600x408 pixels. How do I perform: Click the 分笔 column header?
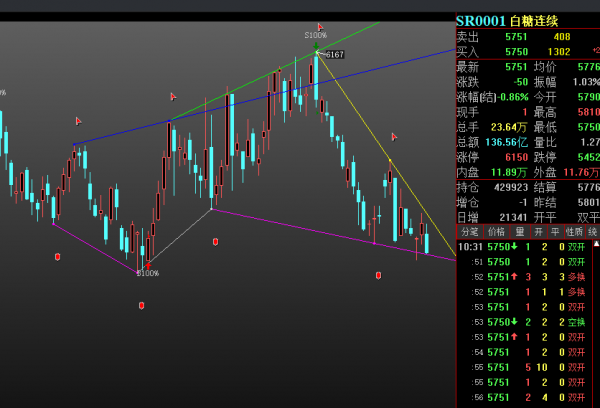pyautogui.click(x=470, y=231)
